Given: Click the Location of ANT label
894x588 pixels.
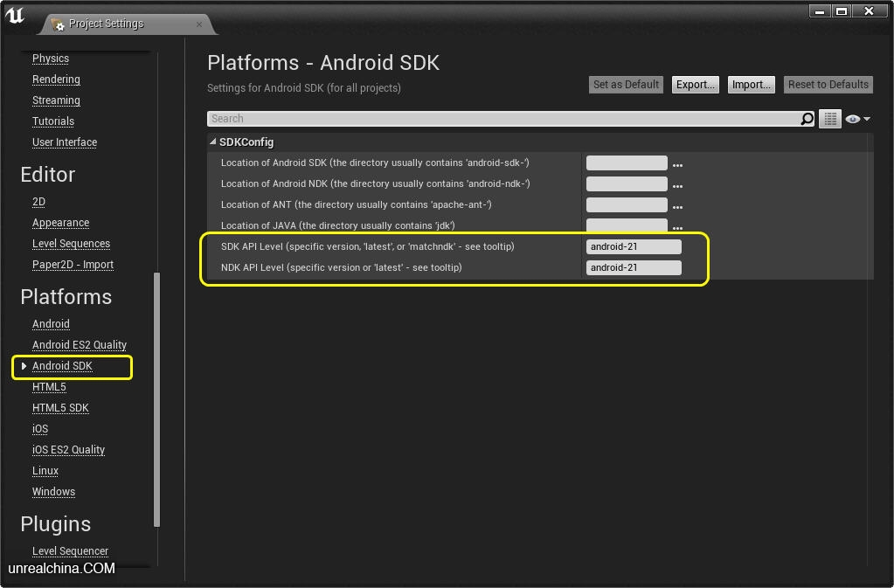Looking at the screenshot, I should click(x=357, y=204).
